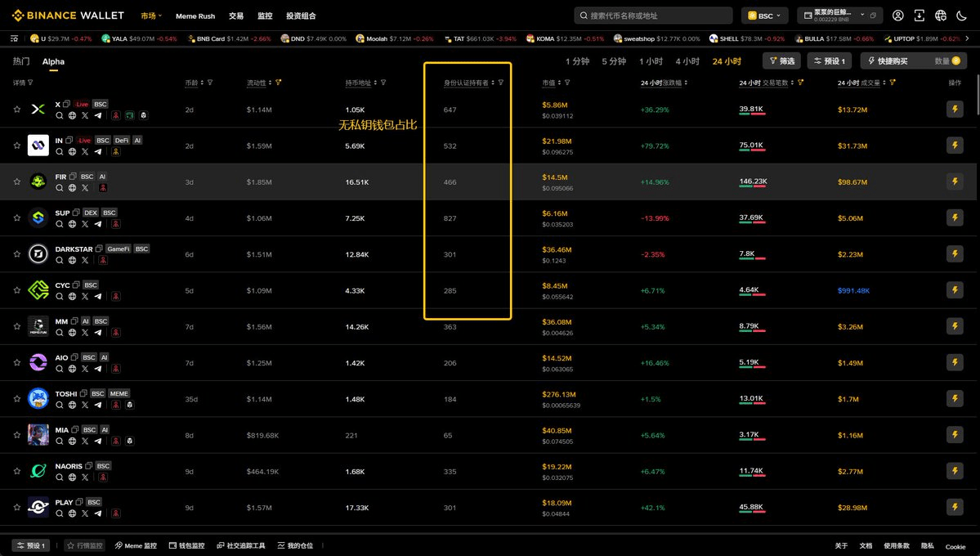The height and width of the screenshot is (556, 980).
Task: Open the account profile icon
Action: (x=897, y=16)
